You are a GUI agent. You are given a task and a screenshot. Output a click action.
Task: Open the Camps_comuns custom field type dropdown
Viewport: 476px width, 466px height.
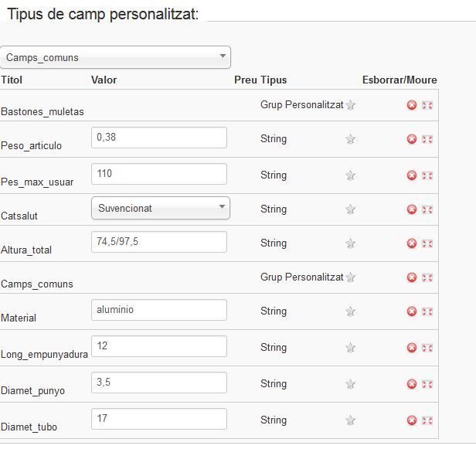[x=115, y=57]
